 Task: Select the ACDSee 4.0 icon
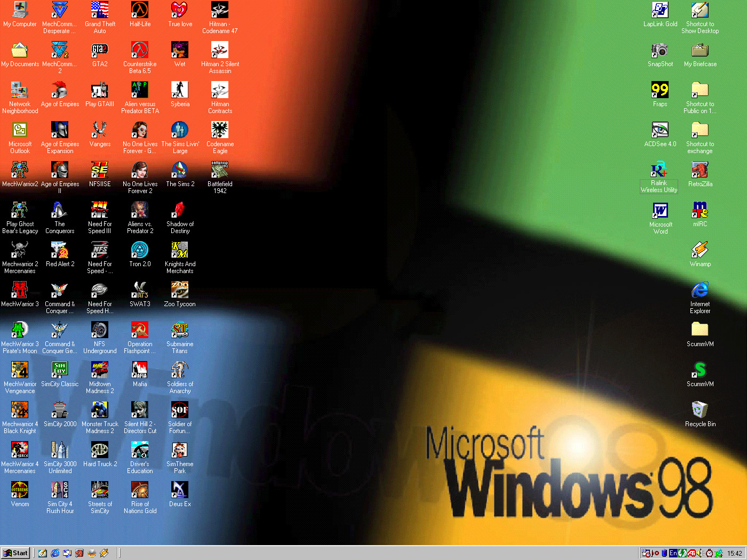click(x=660, y=134)
